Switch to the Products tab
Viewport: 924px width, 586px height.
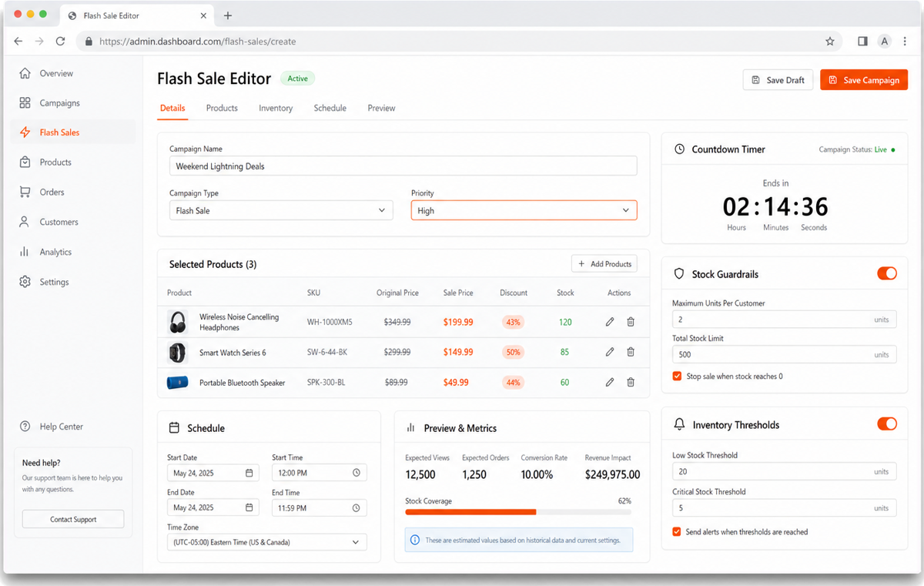tap(222, 108)
